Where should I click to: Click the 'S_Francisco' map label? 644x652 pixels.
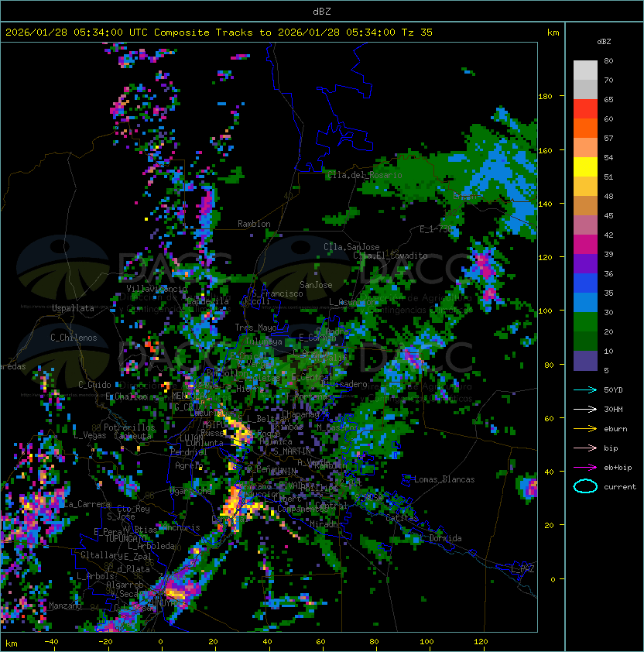[278, 293]
